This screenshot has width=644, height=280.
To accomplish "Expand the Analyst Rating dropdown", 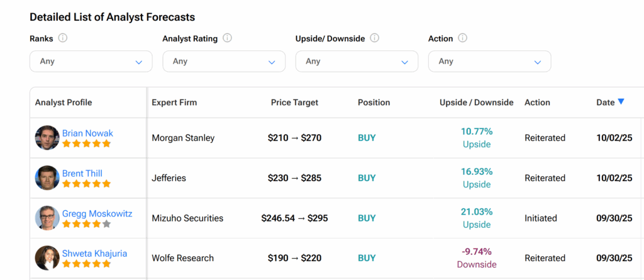I will pos(224,62).
